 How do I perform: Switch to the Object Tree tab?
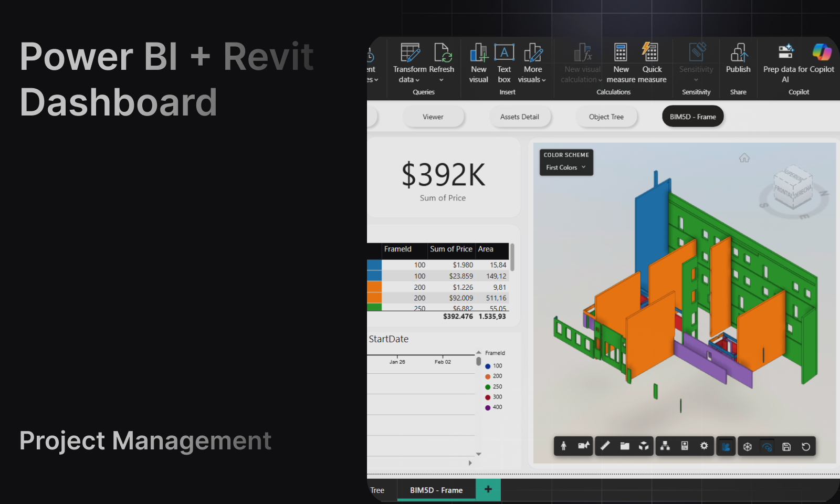[x=607, y=117]
